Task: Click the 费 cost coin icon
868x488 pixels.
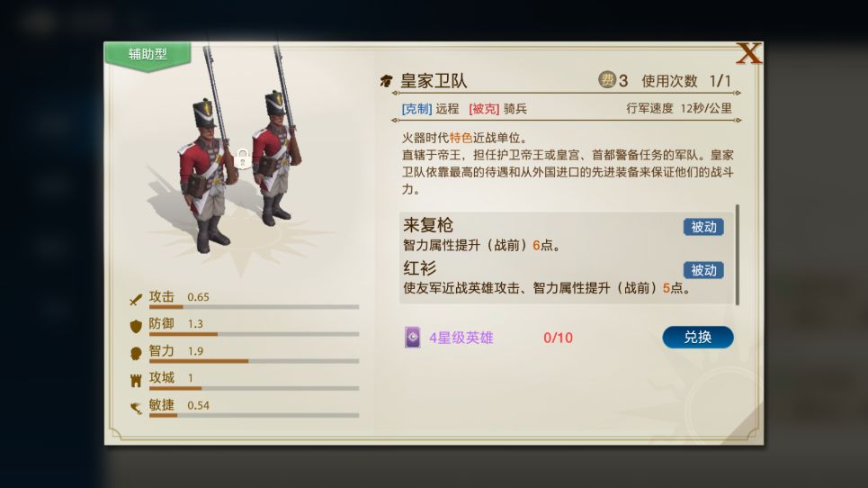Action: click(x=608, y=80)
